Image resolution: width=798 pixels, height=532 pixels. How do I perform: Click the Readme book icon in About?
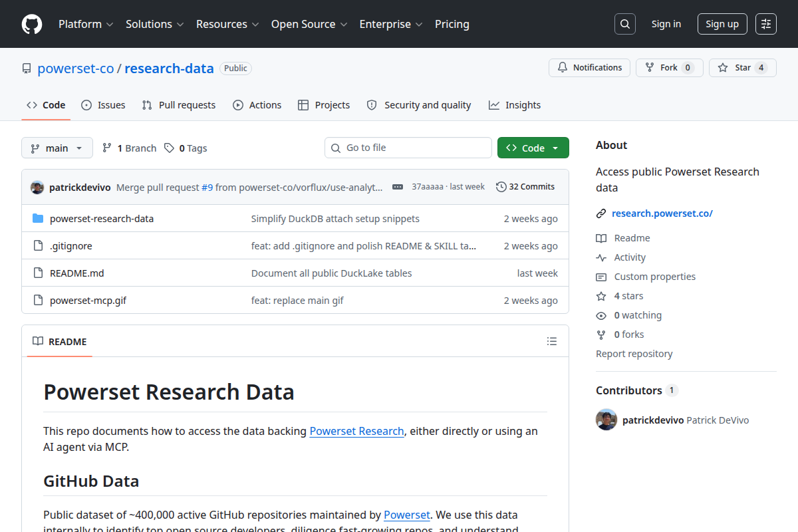(x=601, y=238)
